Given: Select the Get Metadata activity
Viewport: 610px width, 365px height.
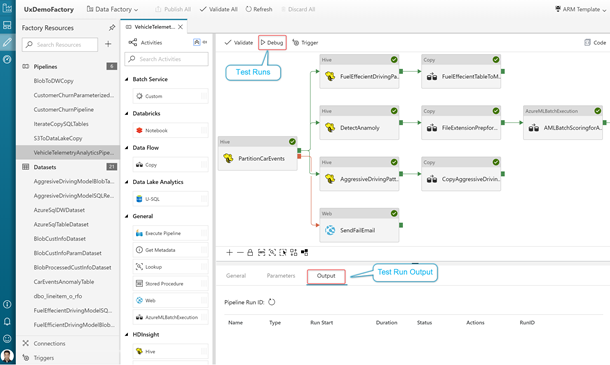Looking at the screenshot, I should tap(170, 250).
